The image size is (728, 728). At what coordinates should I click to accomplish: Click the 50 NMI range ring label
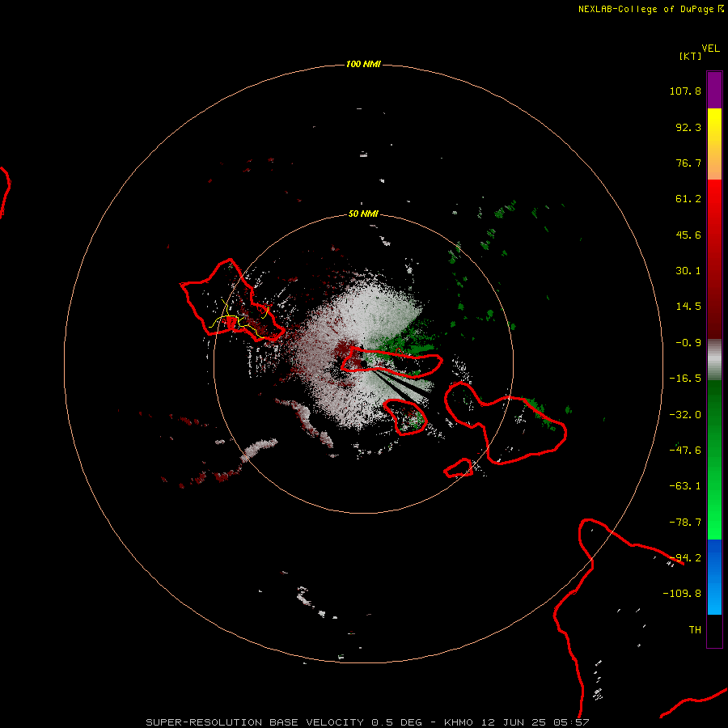[363, 214]
